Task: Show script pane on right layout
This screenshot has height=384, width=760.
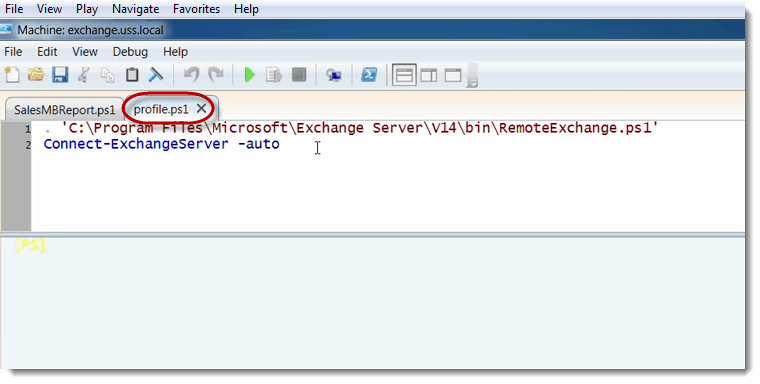Action: (x=428, y=75)
